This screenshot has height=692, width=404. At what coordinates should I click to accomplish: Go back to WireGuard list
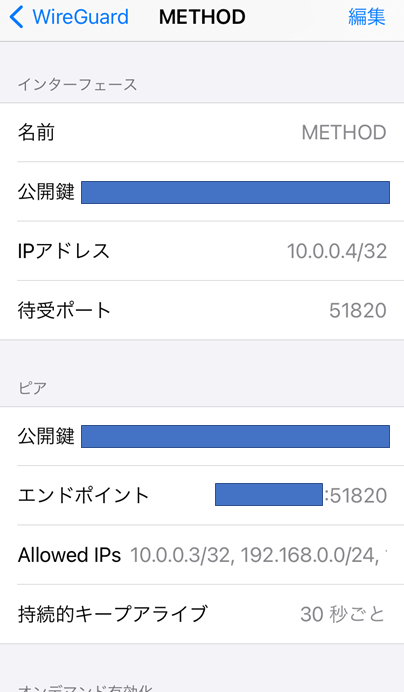pos(69,17)
